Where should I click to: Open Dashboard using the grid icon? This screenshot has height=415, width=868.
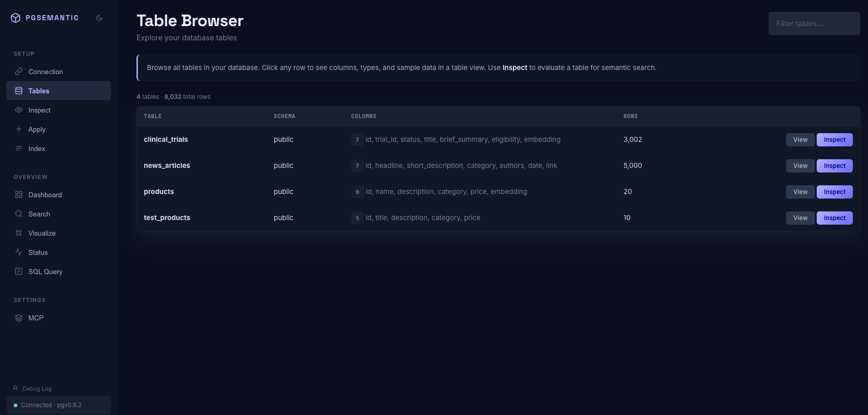[x=18, y=194]
